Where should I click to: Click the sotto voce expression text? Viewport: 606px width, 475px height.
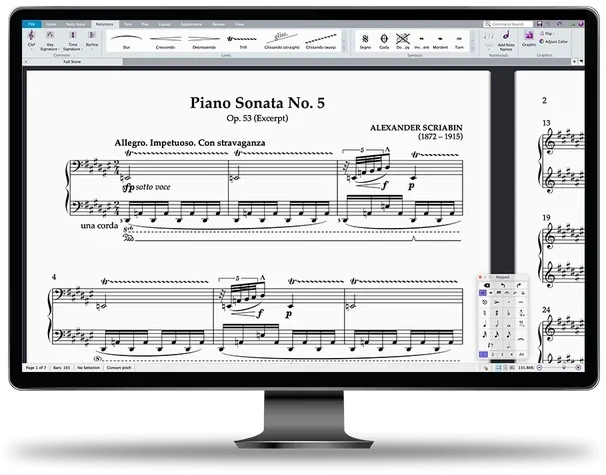153,187
